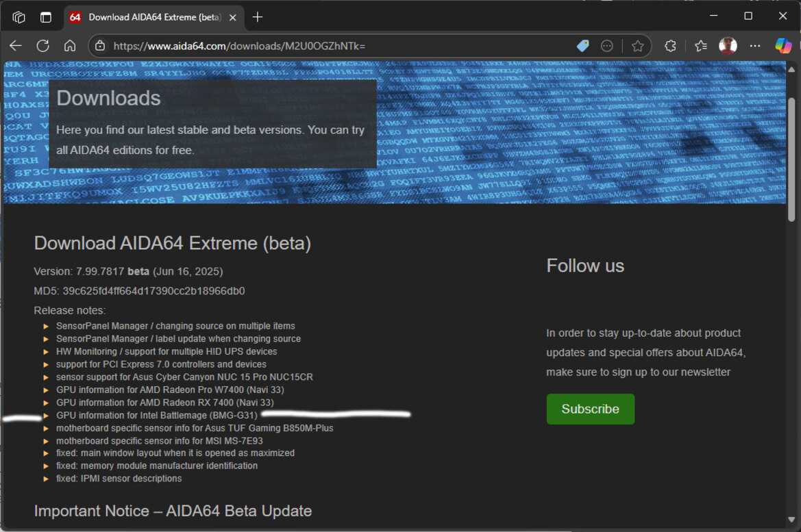Maximize the browser window
The width and height of the screenshot is (801, 532).
tap(748, 16)
